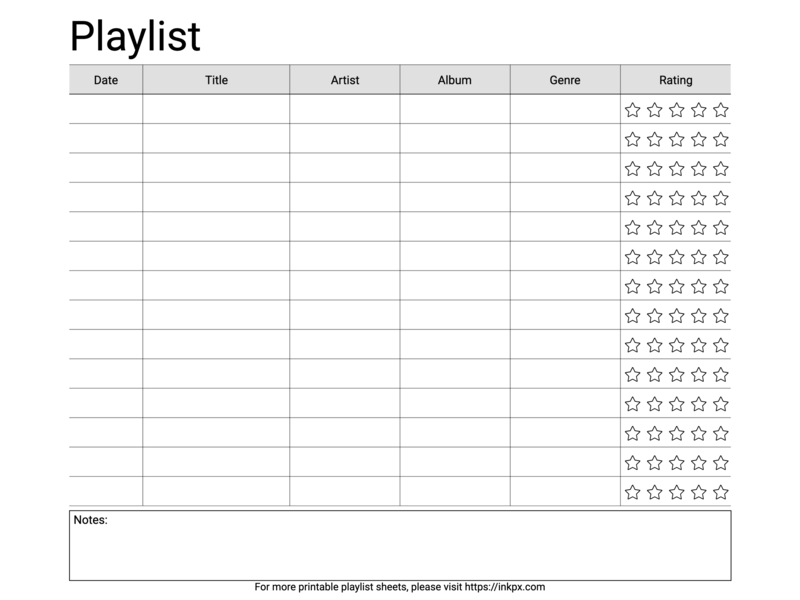The image size is (800, 600).
Task: Select the Artist column header
Action: pyautogui.click(x=345, y=80)
